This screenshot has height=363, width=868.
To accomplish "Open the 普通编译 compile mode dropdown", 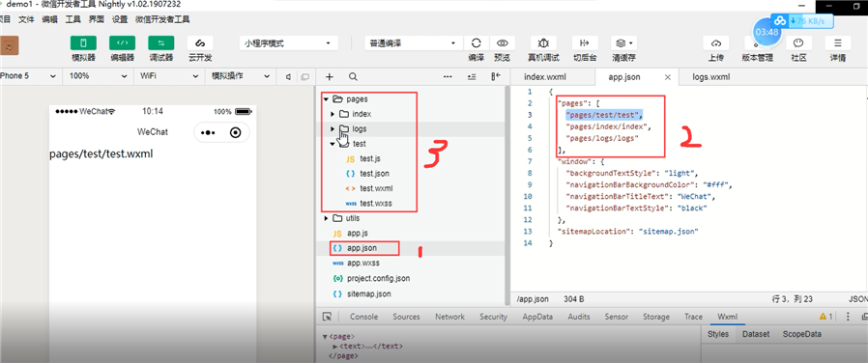I will [413, 43].
